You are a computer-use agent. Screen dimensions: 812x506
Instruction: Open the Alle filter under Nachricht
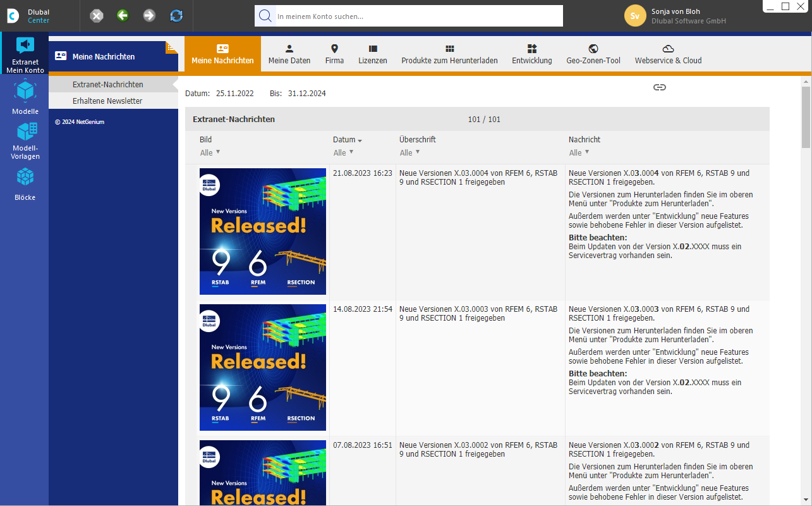pos(579,152)
